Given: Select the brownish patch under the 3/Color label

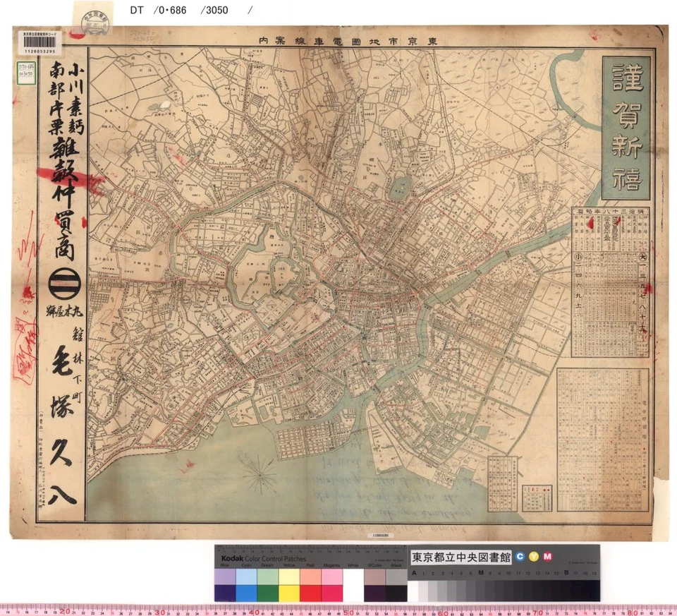Looking at the screenshot, I should pyautogui.click(x=374, y=576).
